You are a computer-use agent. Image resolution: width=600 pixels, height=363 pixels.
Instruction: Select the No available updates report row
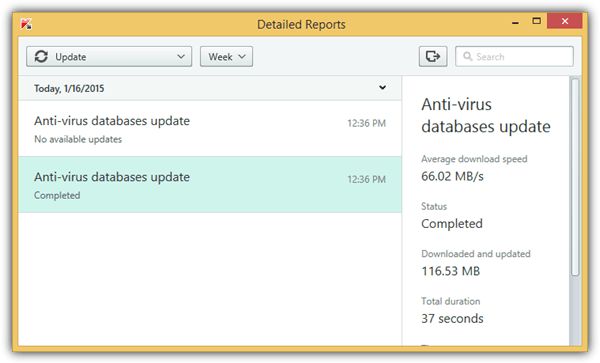click(210, 129)
